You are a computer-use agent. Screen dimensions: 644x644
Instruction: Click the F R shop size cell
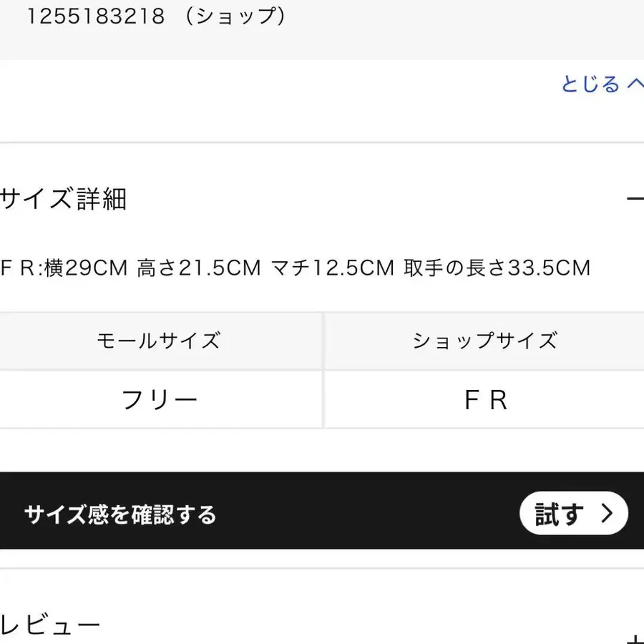click(x=484, y=401)
